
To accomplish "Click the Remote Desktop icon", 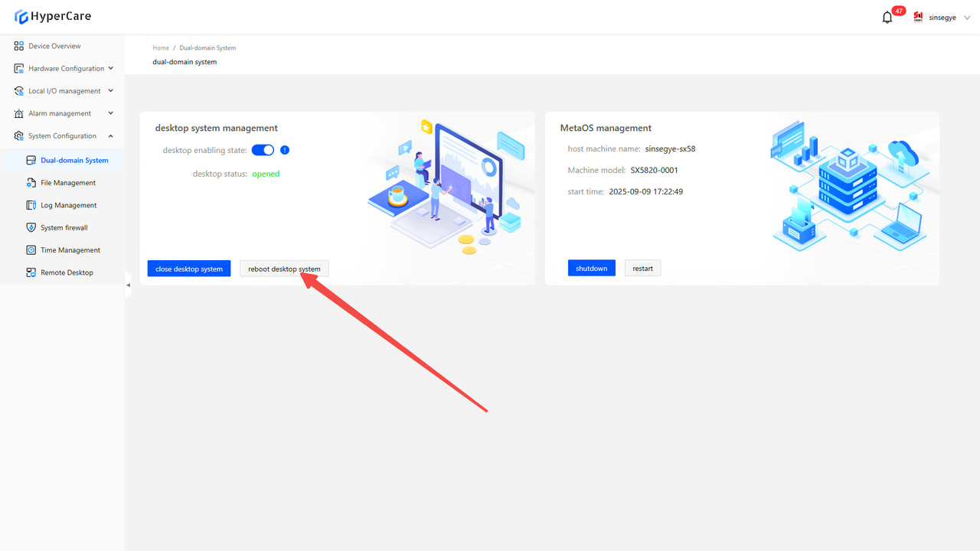I will (x=31, y=272).
